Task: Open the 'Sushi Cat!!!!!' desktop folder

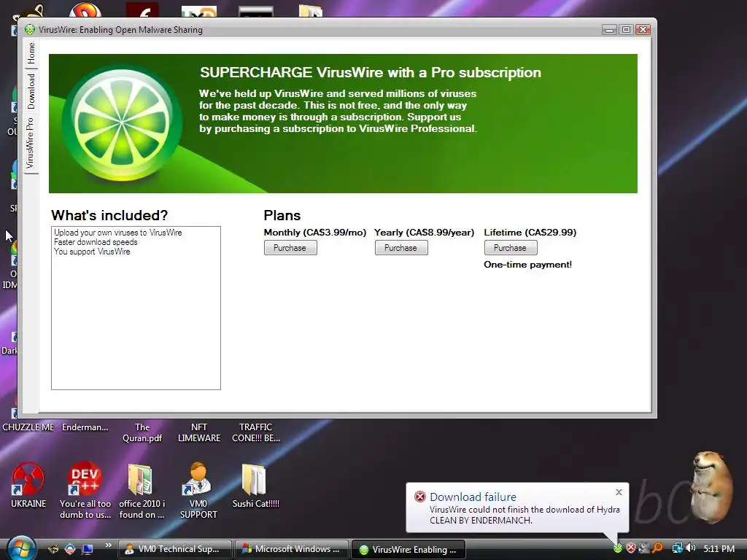Action: (255, 485)
